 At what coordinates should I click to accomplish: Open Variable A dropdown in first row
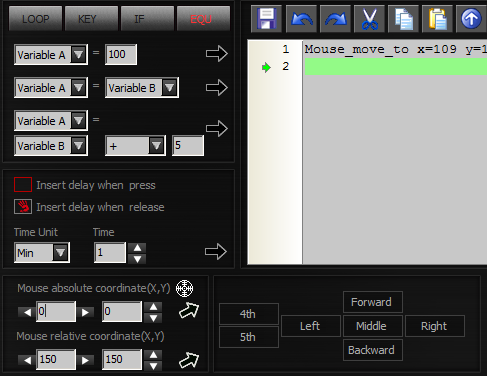coord(78,54)
